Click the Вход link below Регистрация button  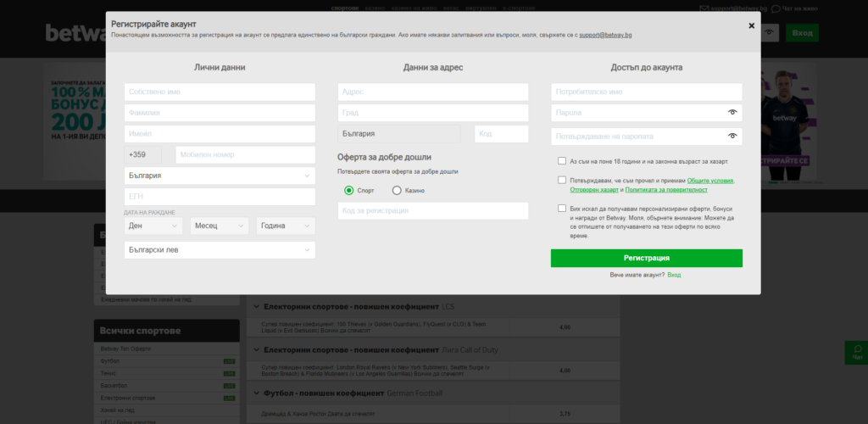(674, 275)
